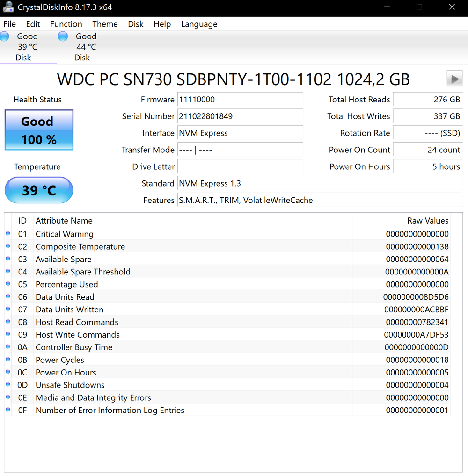Select the Unsafe Shutdowns attribute name
This screenshot has height=476, width=468.
click(70, 385)
